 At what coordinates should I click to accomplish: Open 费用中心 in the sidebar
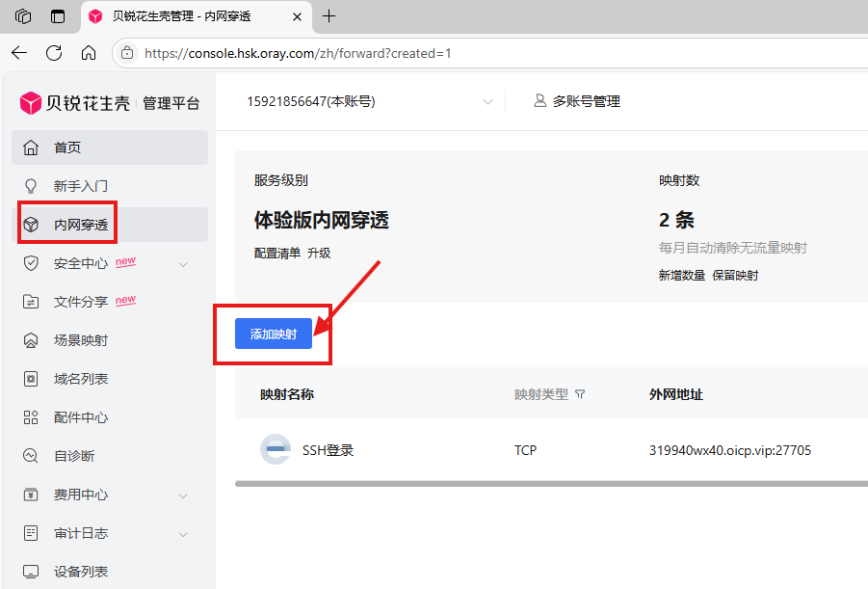click(x=110, y=495)
